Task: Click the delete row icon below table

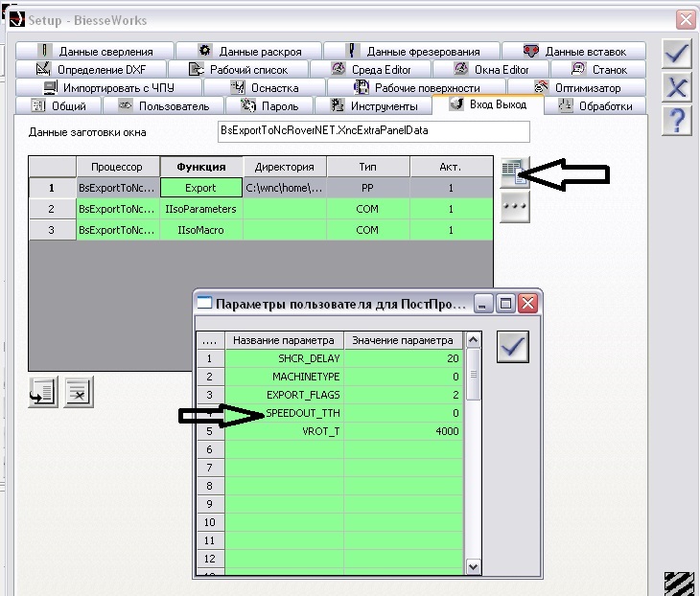Action: [x=79, y=392]
